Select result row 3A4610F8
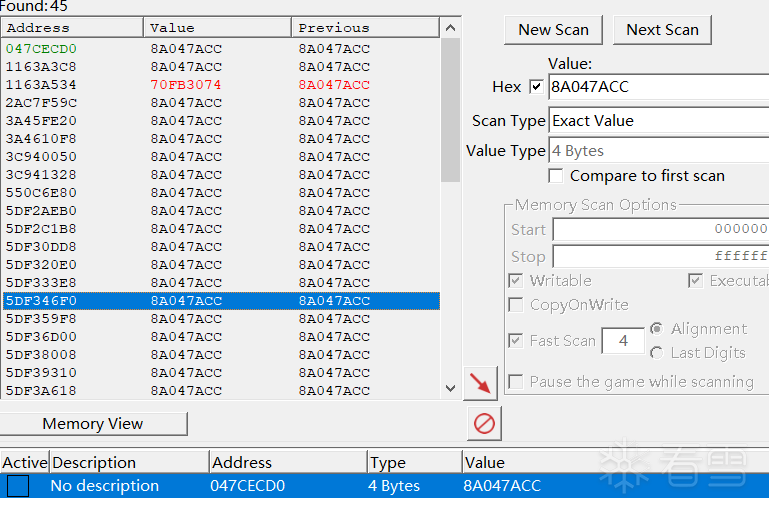769x518 pixels. click(221, 139)
